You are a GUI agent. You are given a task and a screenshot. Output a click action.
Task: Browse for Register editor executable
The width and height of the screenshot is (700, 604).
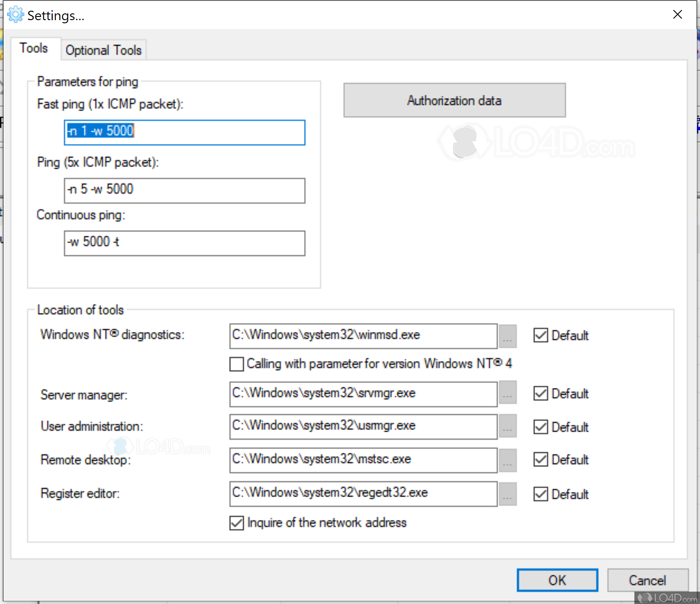[x=507, y=493]
